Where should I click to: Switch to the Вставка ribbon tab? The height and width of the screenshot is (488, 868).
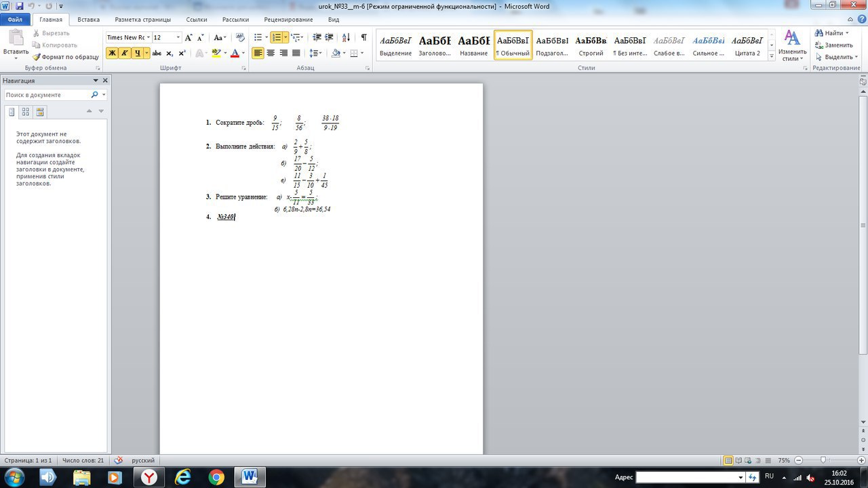pyautogui.click(x=88, y=20)
